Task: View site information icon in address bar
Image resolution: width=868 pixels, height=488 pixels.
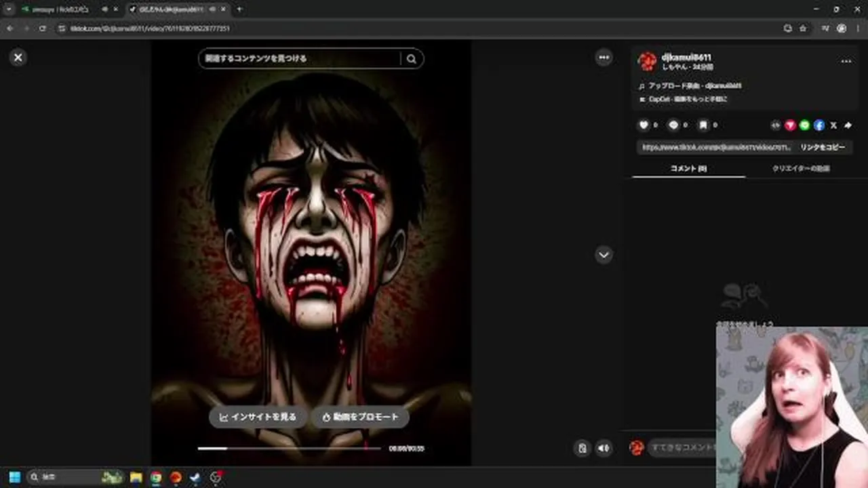Action: click(x=62, y=28)
